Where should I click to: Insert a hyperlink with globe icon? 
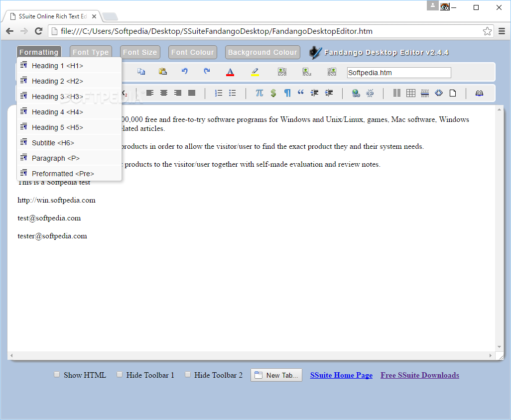coord(356,94)
